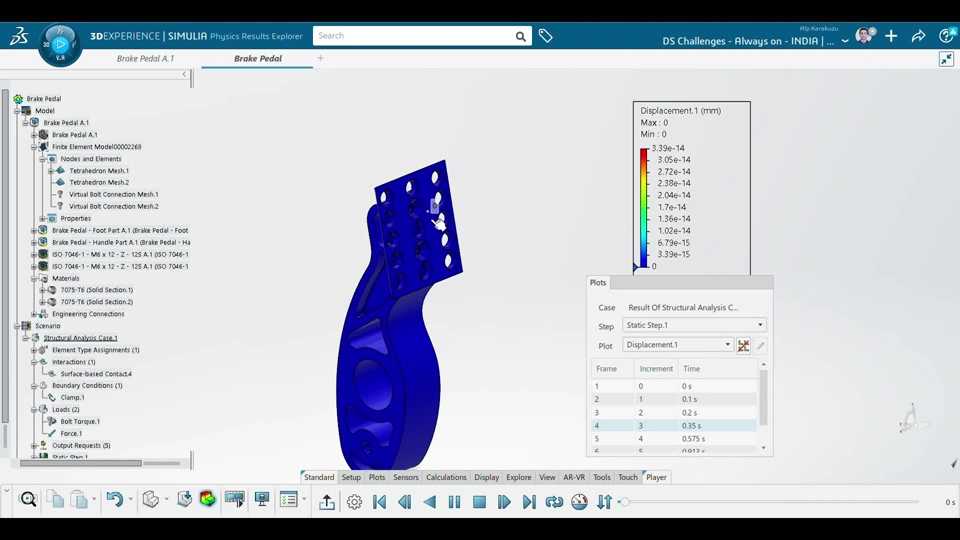Viewport: 960px width, 540px height.
Task: Click the search magnifier button
Action: click(x=520, y=36)
